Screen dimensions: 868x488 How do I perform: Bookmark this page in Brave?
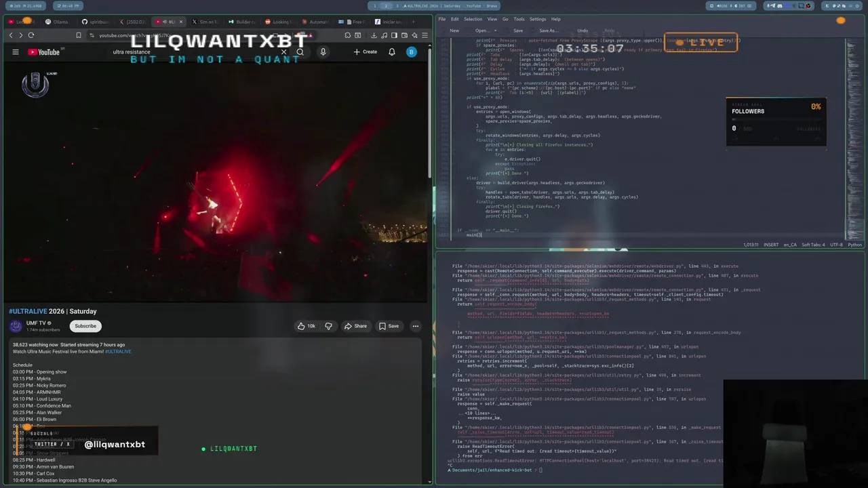pos(79,35)
